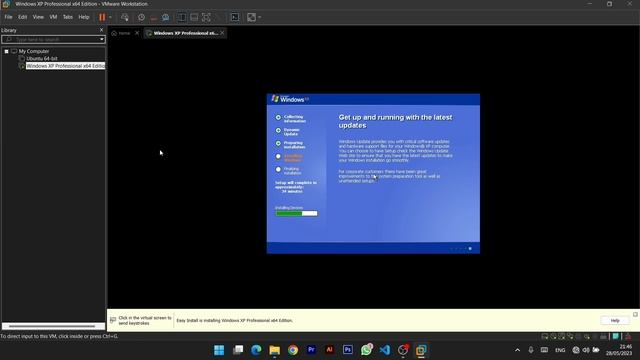Launch Google Chrome from the taskbar
This screenshot has height=360, width=640.
[x=293, y=350]
